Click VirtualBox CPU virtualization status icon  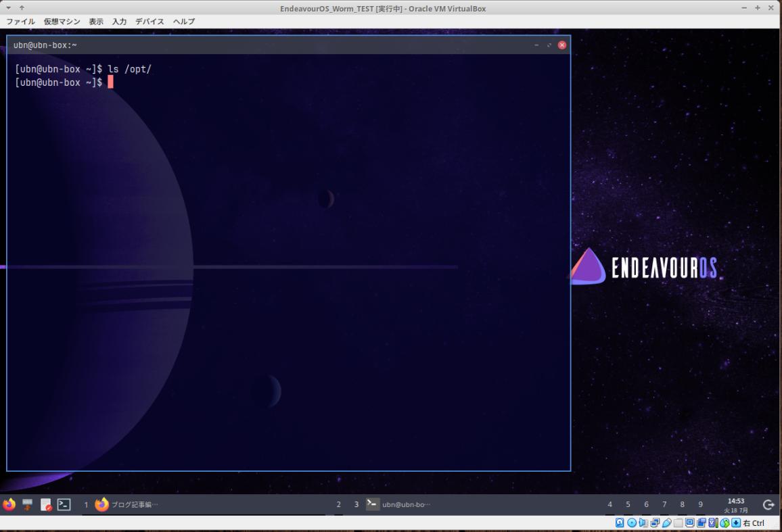pos(713,523)
